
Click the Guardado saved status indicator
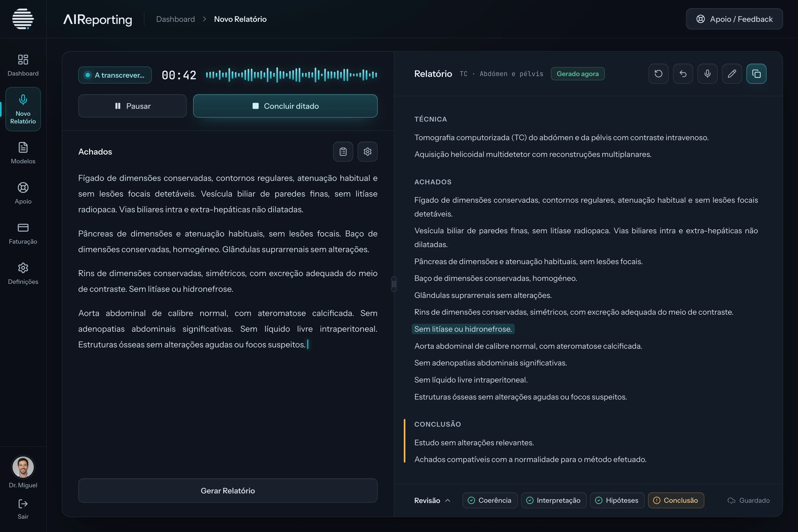(x=748, y=500)
